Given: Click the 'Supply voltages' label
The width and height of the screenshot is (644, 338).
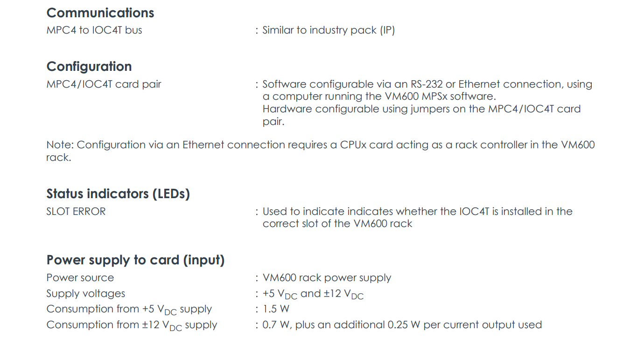Looking at the screenshot, I should click(x=86, y=294).
